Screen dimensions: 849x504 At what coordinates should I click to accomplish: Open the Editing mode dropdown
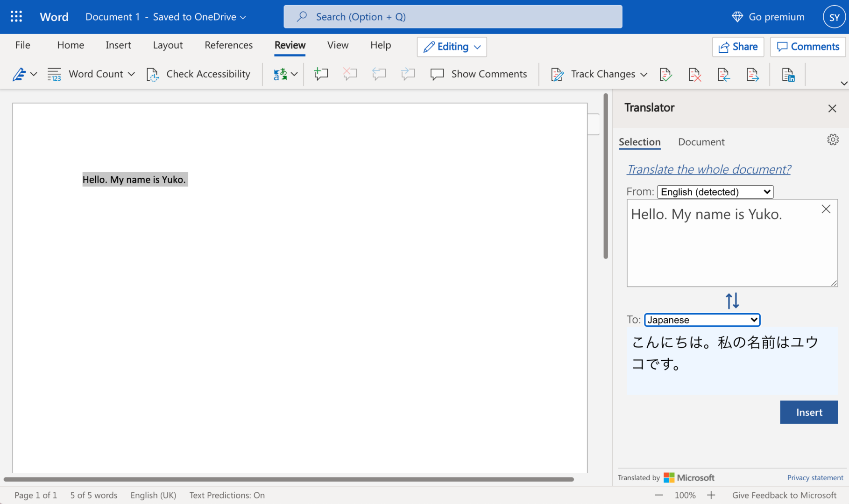click(x=452, y=47)
